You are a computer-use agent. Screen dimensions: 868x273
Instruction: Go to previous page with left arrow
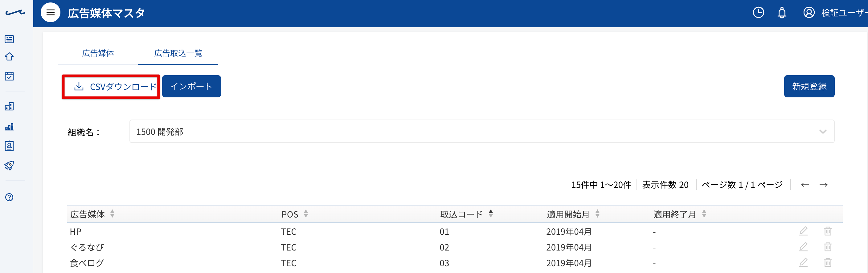[805, 185]
